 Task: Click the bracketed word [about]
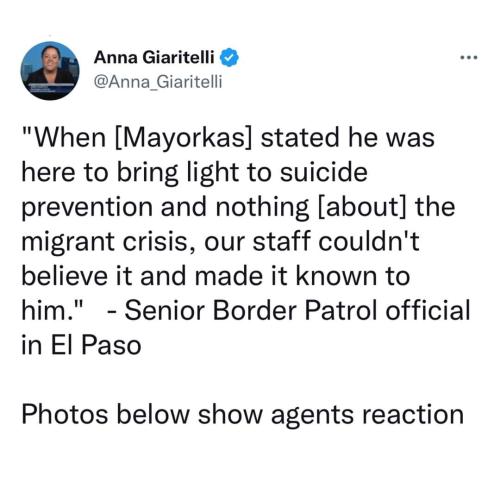click(x=363, y=207)
